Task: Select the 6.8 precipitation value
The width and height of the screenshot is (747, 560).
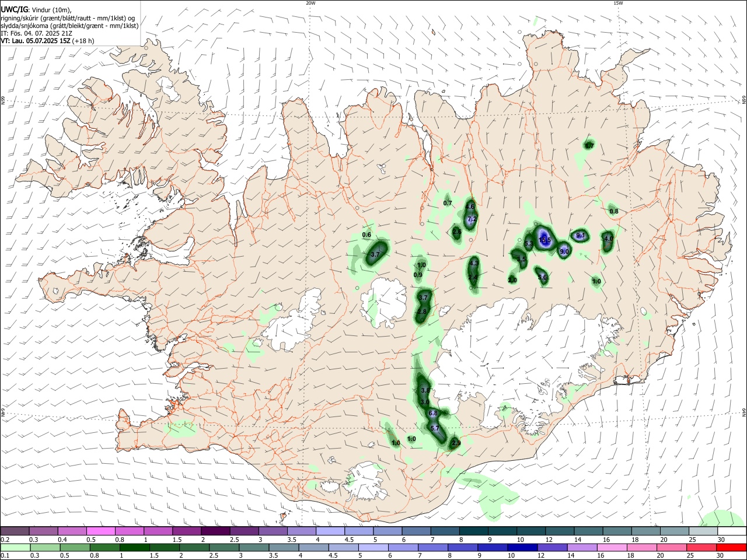Action: [433, 413]
